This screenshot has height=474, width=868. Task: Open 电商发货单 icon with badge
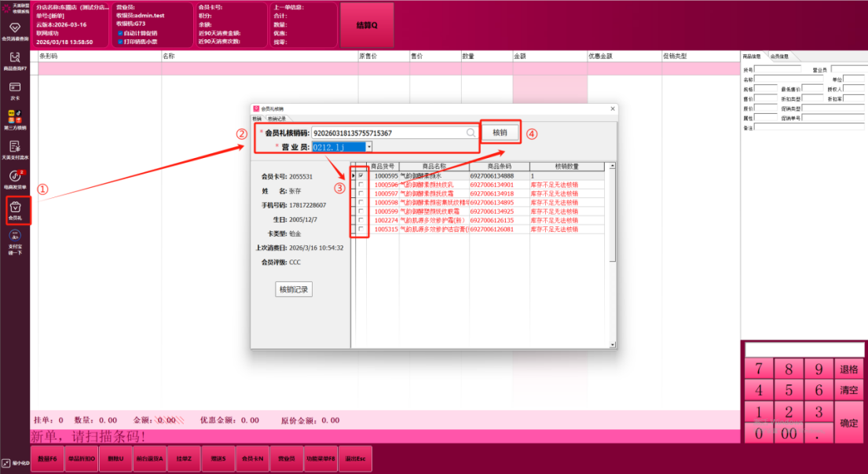[x=15, y=178]
